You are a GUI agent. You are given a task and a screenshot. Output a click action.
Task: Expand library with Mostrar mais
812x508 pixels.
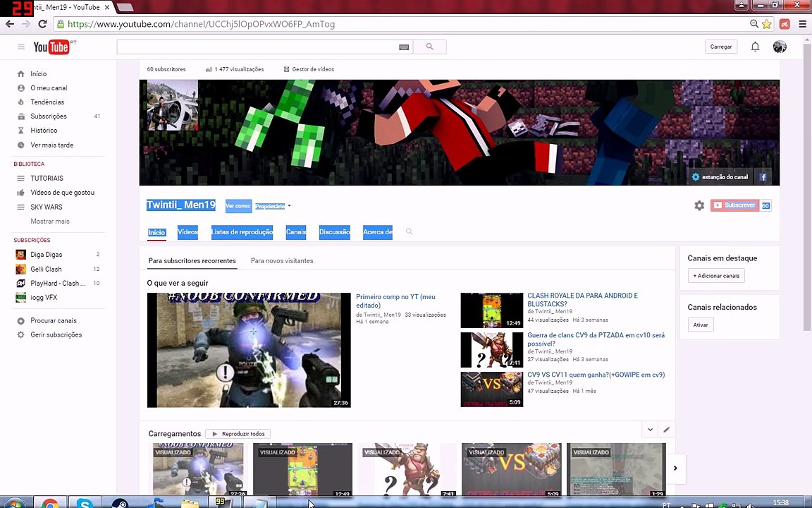coord(50,222)
